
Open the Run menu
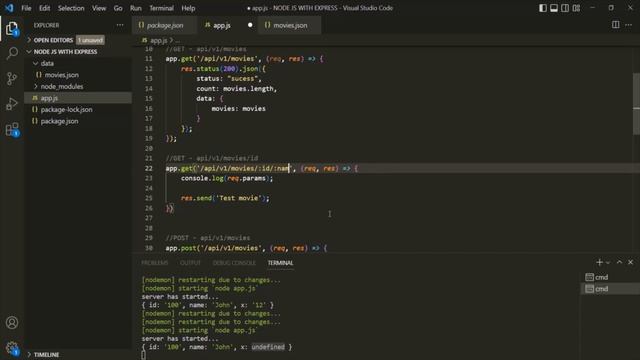pos(136,8)
